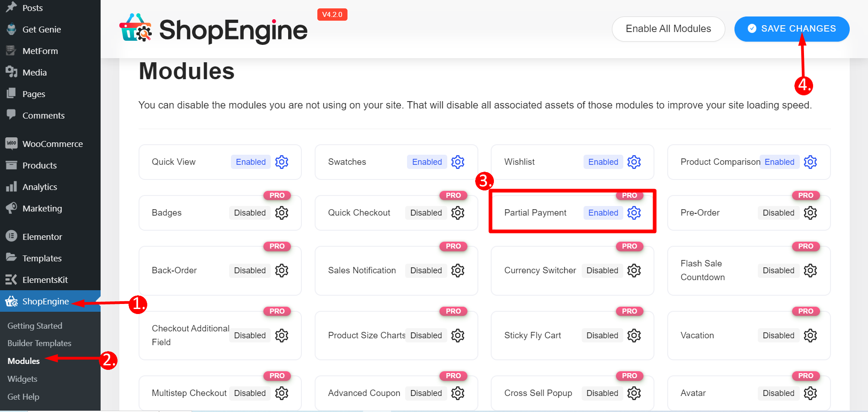
Task: Switch to the Widgets menu item
Action: pyautogui.click(x=22, y=379)
